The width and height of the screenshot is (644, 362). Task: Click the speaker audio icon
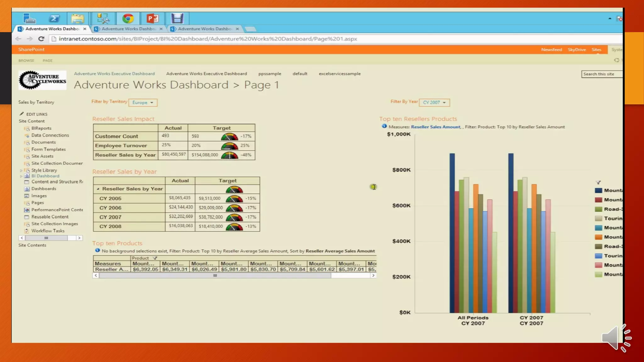pyautogui.click(x=616, y=338)
